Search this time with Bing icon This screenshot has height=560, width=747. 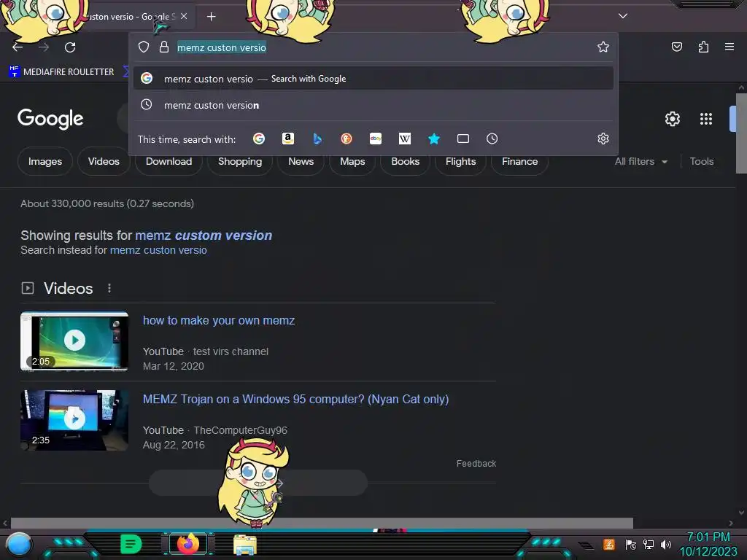317,139
